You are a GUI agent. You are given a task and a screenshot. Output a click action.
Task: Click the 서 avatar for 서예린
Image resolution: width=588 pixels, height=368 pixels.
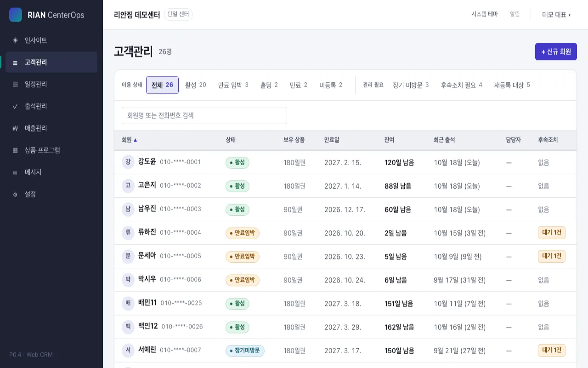tap(128, 350)
